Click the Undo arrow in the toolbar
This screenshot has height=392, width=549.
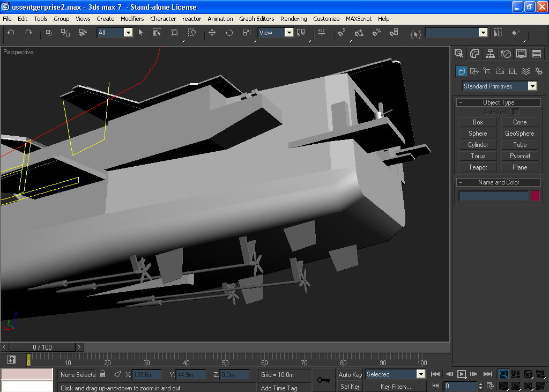pyautogui.click(x=11, y=33)
